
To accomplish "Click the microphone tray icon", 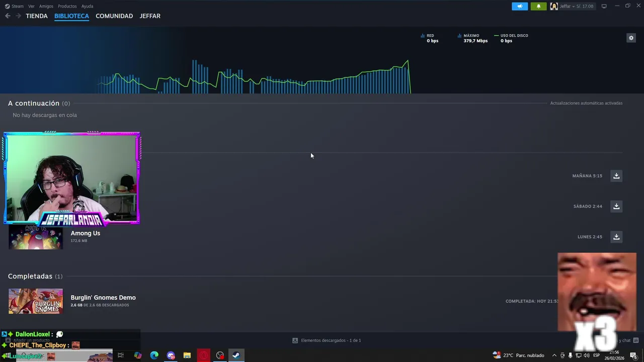I will tap(570, 355).
